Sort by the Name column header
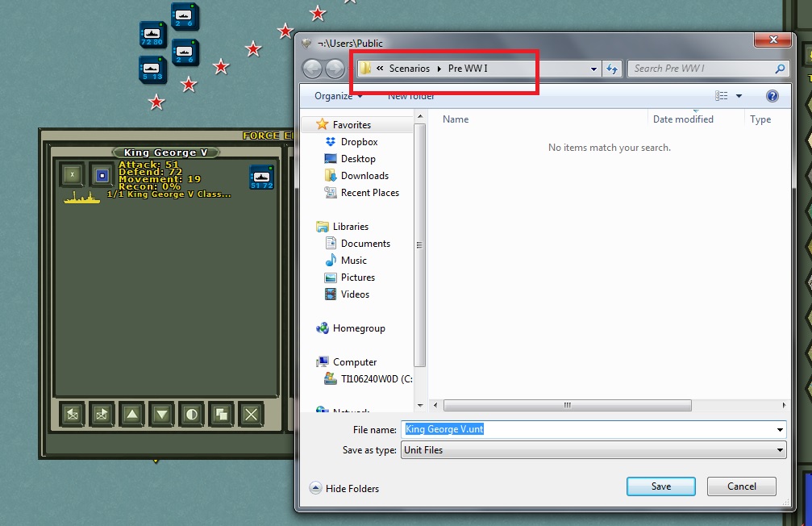The image size is (812, 526). [456, 119]
